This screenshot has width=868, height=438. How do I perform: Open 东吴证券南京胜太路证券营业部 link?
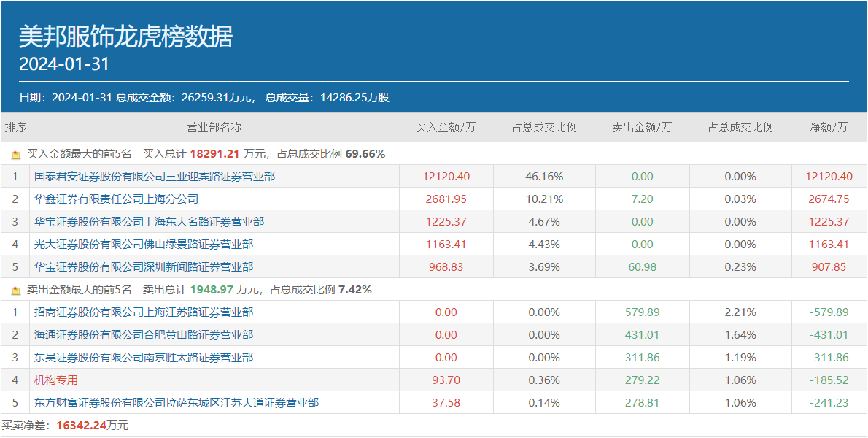[144, 358]
